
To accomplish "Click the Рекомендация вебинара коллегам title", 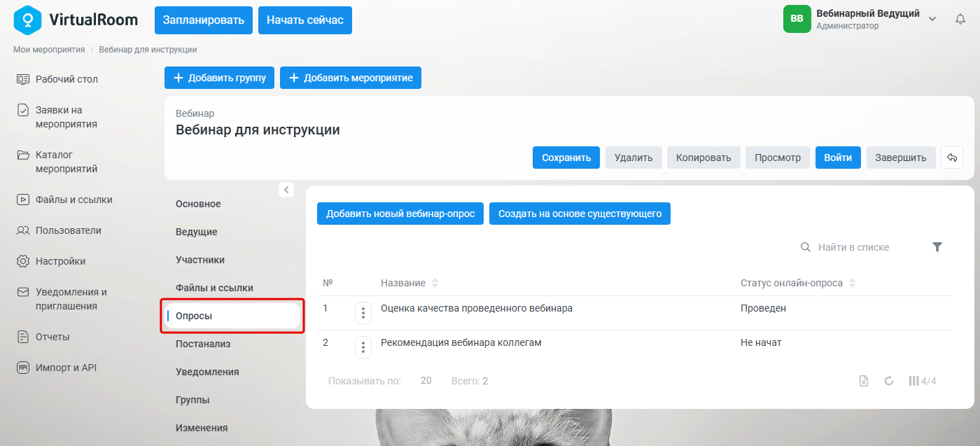I will coord(461,342).
